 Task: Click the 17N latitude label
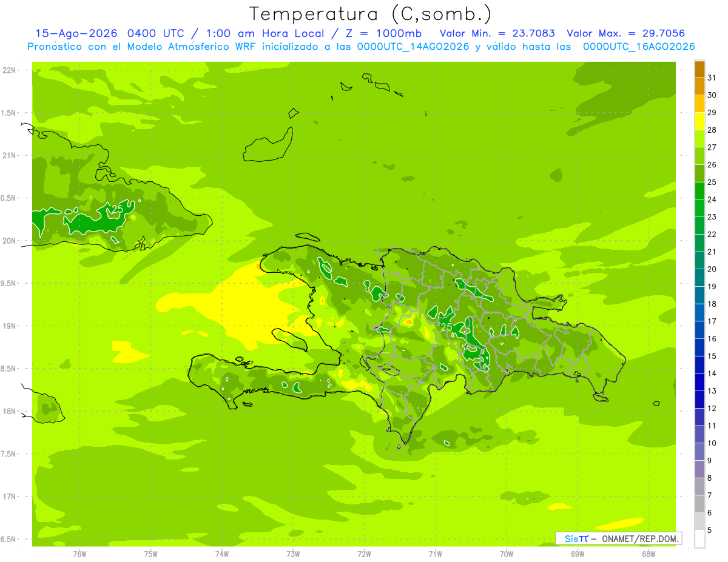tap(9, 497)
